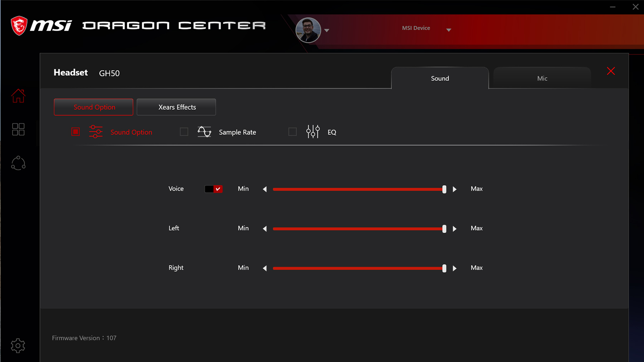Image resolution: width=644 pixels, height=362 pixels.
Task: Increase Left channel volume with right arrow
Action: 455,229
